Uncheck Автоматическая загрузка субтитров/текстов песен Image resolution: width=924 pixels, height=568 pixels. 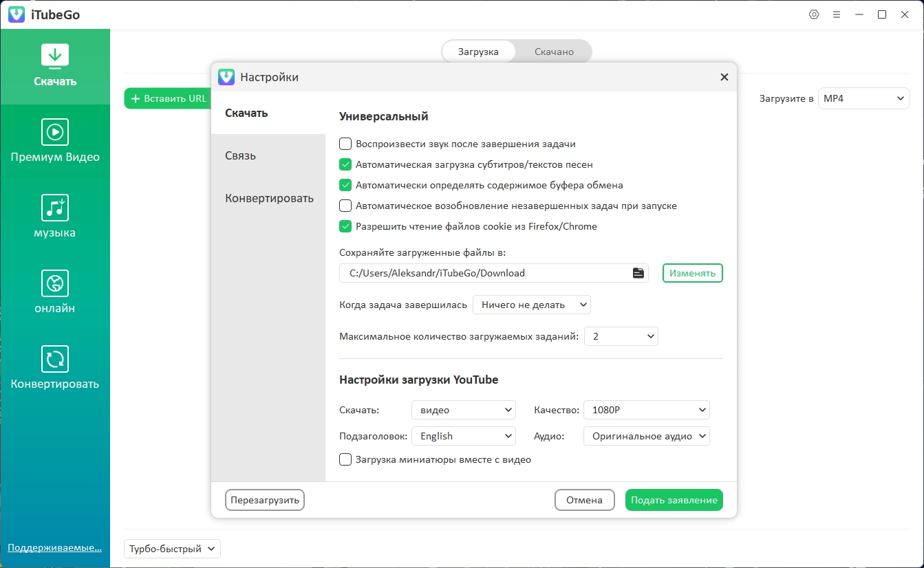[x=345, y=164]
